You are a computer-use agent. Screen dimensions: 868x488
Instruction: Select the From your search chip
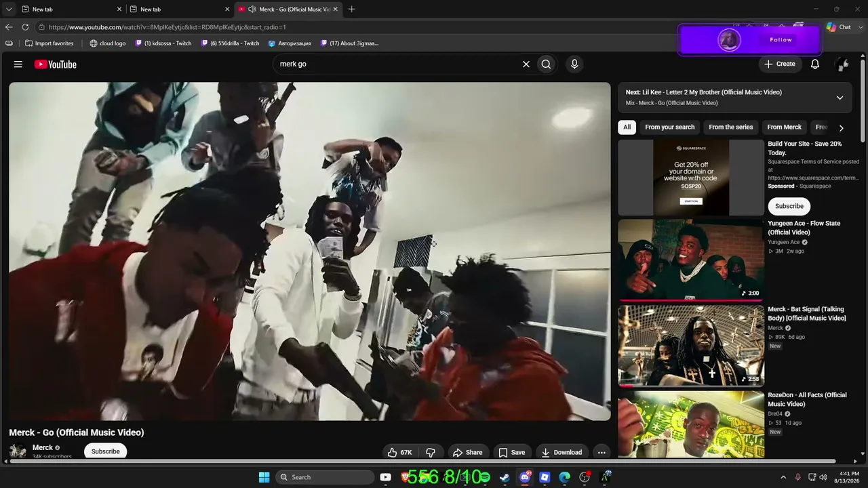click(670, 127)
